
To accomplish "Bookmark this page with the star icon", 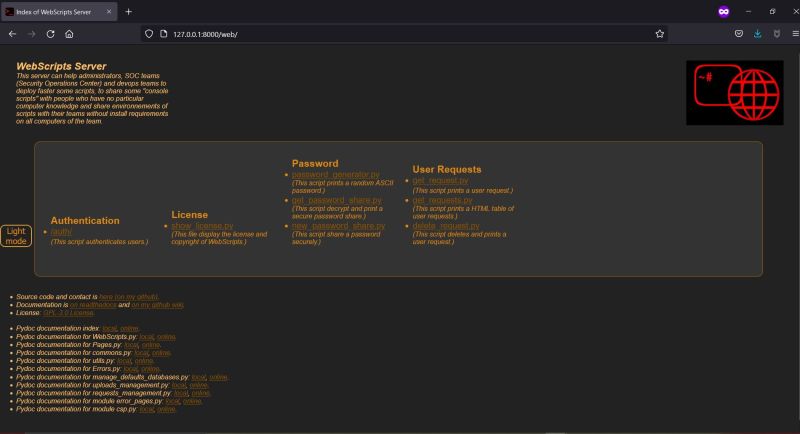I will (x=660, y=34).
